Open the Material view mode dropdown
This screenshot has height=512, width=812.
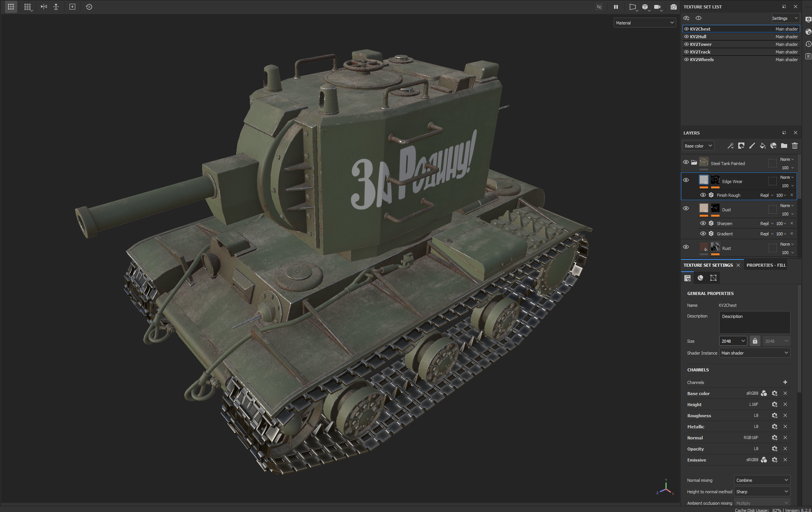tap(645, 23)
